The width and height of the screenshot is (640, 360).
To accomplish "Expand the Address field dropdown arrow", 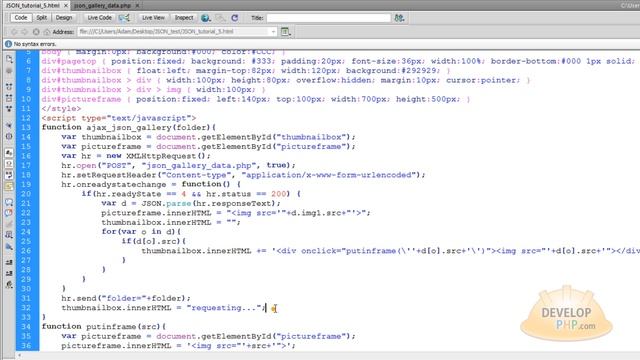I will (x=273, y=31).
